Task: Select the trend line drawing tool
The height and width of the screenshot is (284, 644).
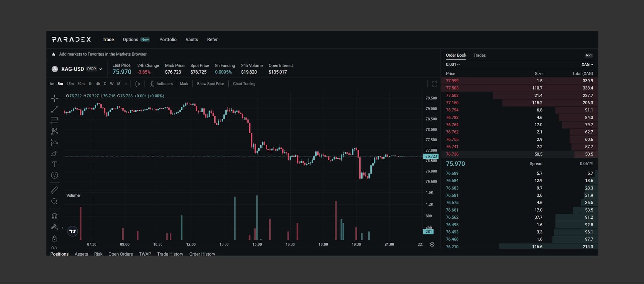Action: (x=54, y=110)
